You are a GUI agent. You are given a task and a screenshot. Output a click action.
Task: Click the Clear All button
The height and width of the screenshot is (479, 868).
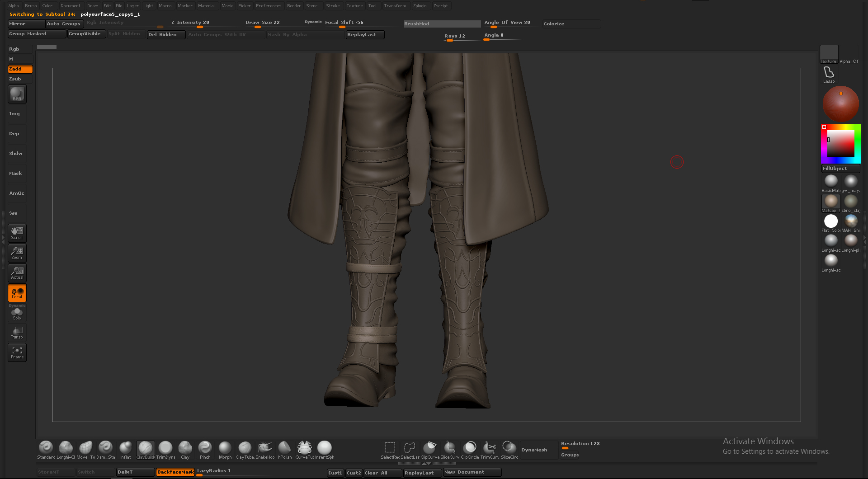click(382, 473)
